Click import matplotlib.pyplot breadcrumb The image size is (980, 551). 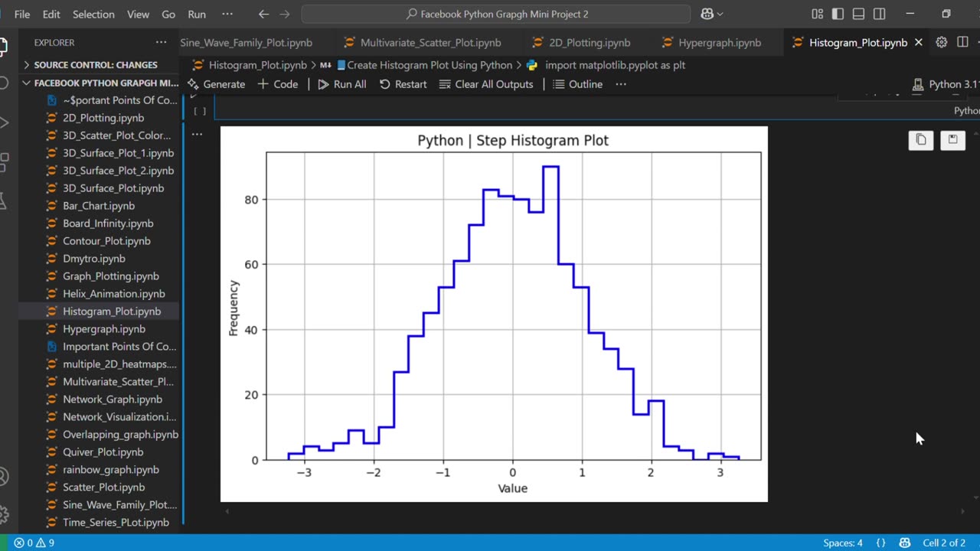click(606, 65)
